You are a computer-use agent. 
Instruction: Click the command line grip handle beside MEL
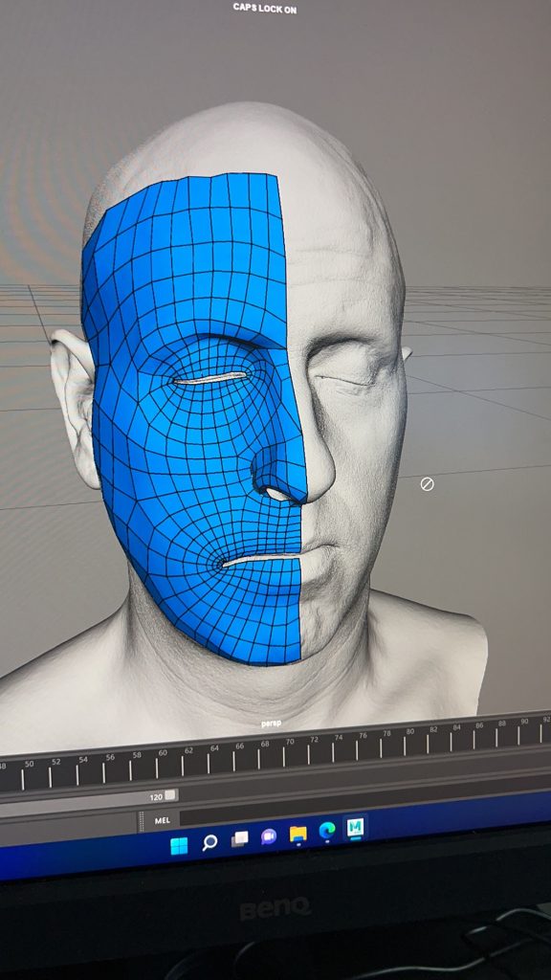142,822
